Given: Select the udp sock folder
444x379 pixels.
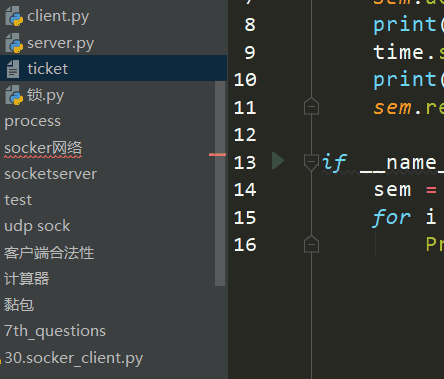Looking at the screenshot, I should click(x=37, y=226).
